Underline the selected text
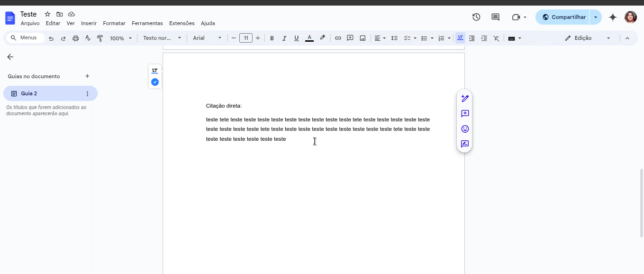Viewport: 644px width, 274px height. (x=296, y=38)
